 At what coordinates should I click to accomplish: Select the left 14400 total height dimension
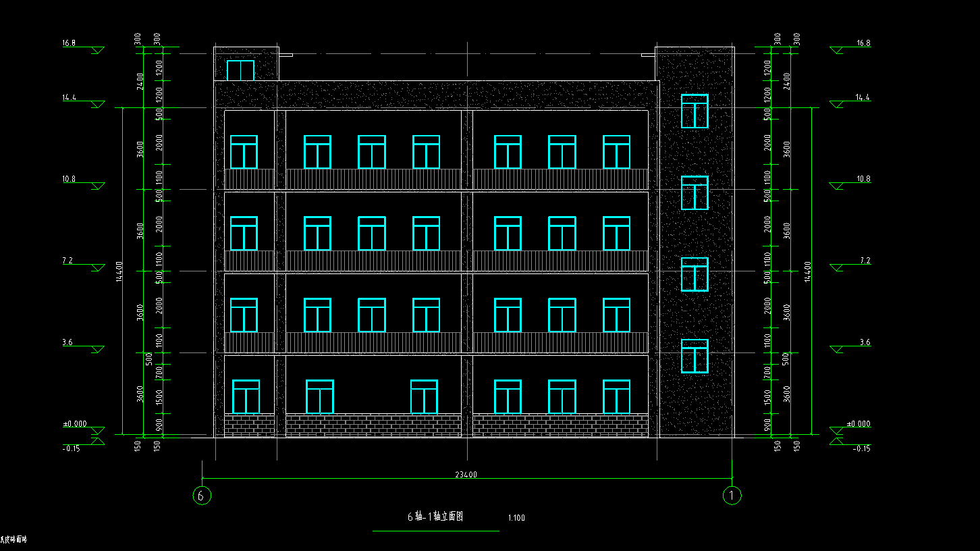[x=119, y=271]
